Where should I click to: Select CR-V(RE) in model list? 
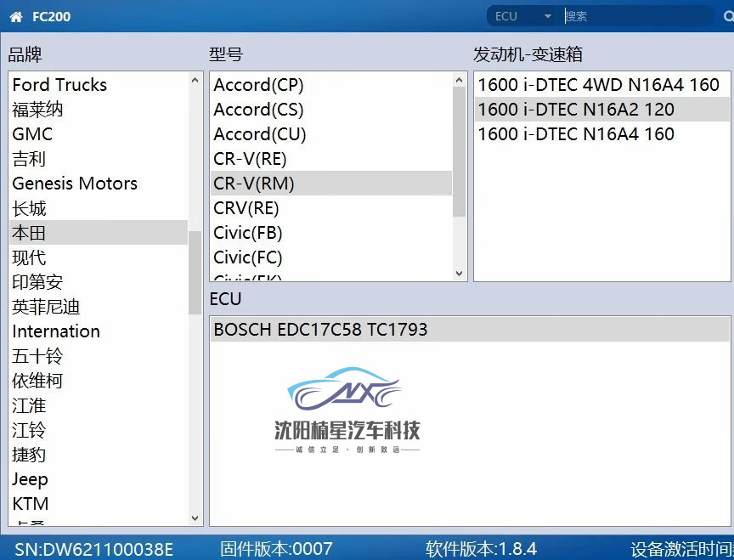click(x=250, y=159)
